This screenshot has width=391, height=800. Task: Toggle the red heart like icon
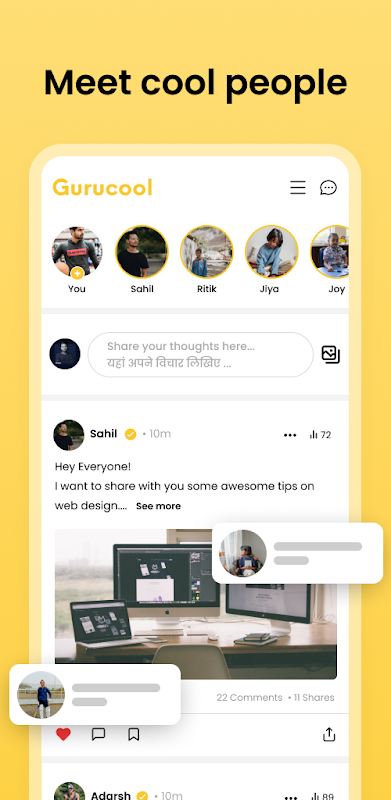point(63,734)
